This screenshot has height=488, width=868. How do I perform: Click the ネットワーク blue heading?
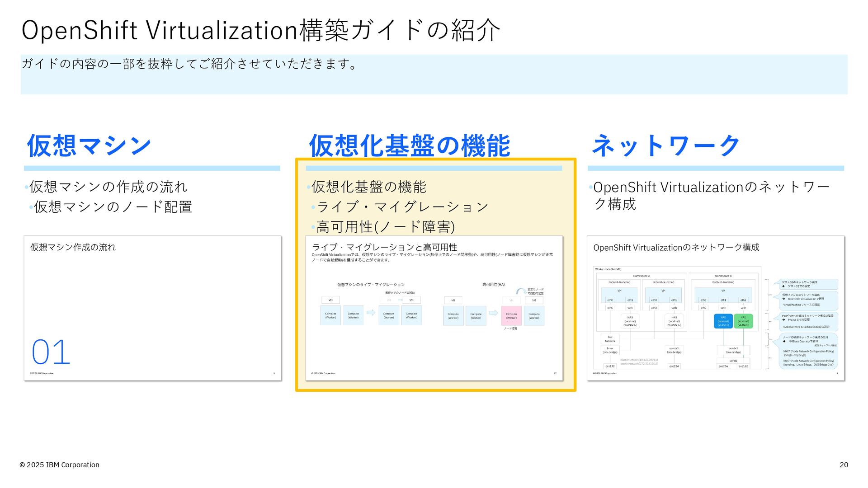(665, 145)
